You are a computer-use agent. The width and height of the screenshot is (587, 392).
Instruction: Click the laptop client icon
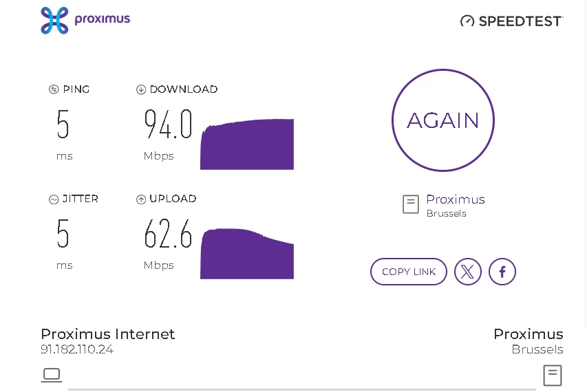[x=52, y=375]
